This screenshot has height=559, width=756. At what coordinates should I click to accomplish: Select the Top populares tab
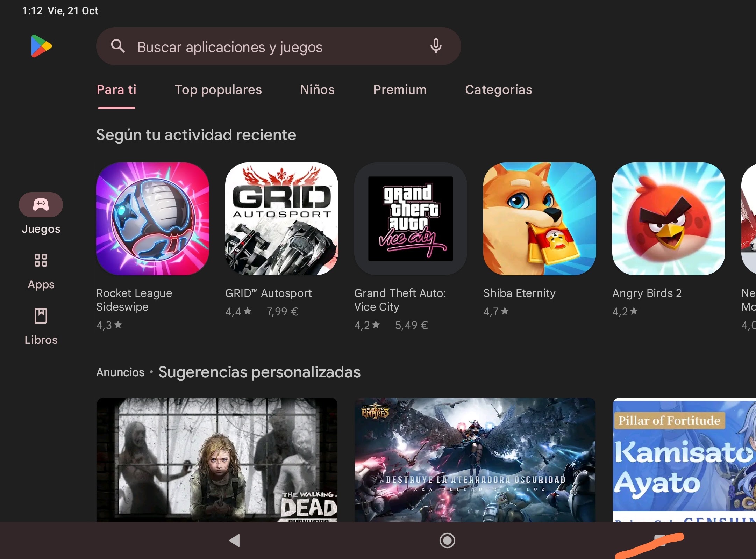[219, 90]
